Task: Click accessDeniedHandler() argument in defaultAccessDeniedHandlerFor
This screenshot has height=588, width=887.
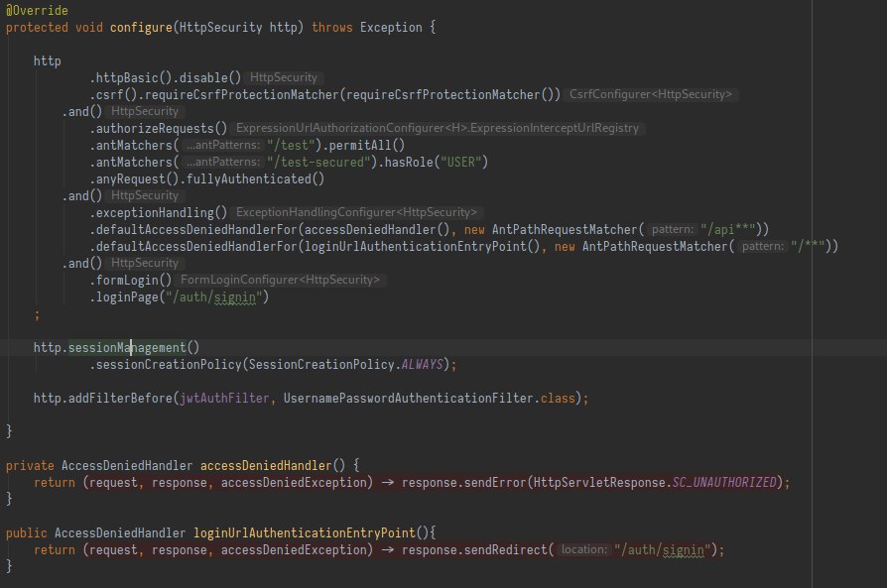Action: coord(376,229)
